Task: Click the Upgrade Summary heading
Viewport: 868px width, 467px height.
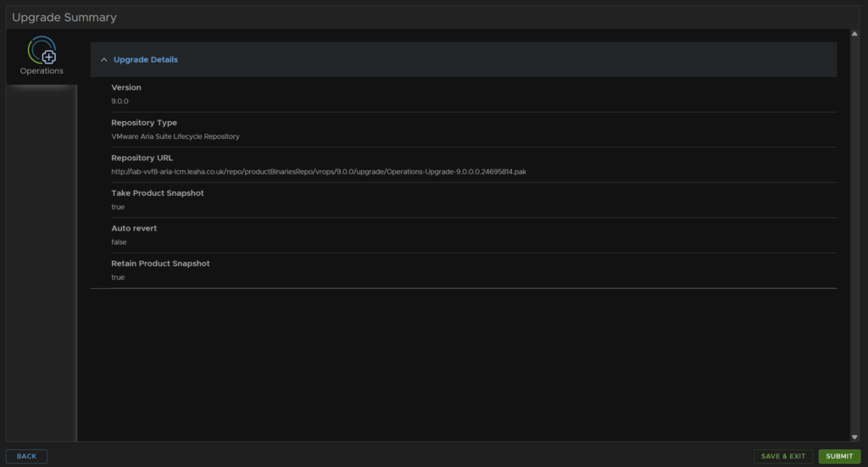Action: click(64, 17)
